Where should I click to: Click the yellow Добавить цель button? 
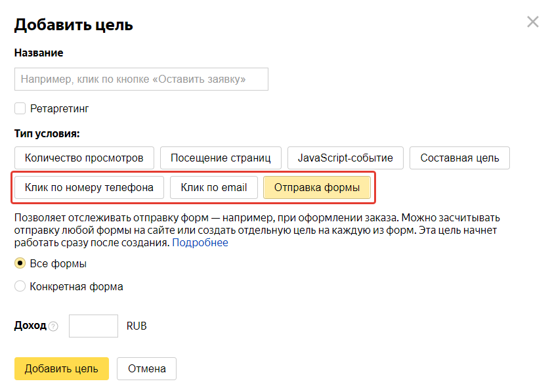(x=62, y=368)
